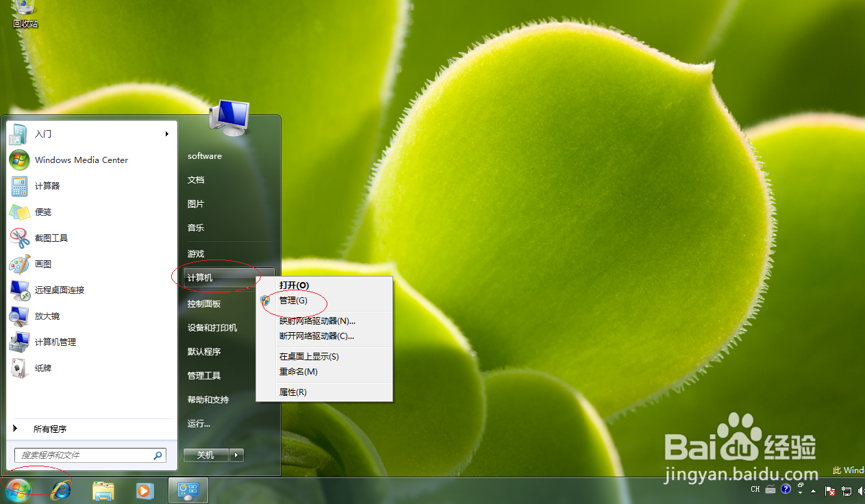
Task: Open the 远程桌面连接 remote desktop icon
Action: [19, 290]
